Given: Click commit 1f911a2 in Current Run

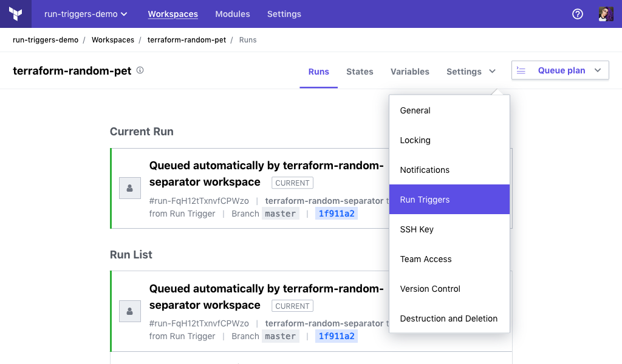Looking at the screenshot, I should [x=337, y=214].
